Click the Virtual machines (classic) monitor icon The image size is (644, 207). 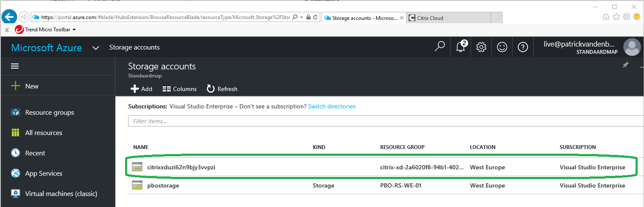point(16,193)
